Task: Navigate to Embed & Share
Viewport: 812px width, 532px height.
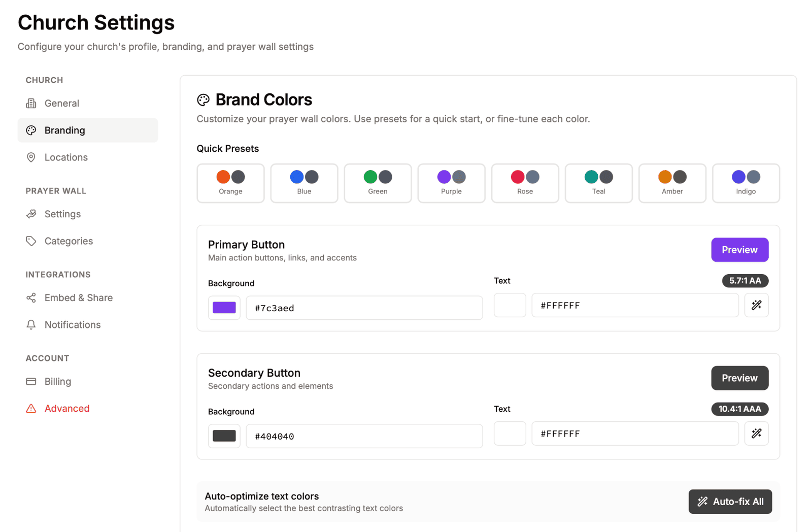Action: tap(88, 298)
